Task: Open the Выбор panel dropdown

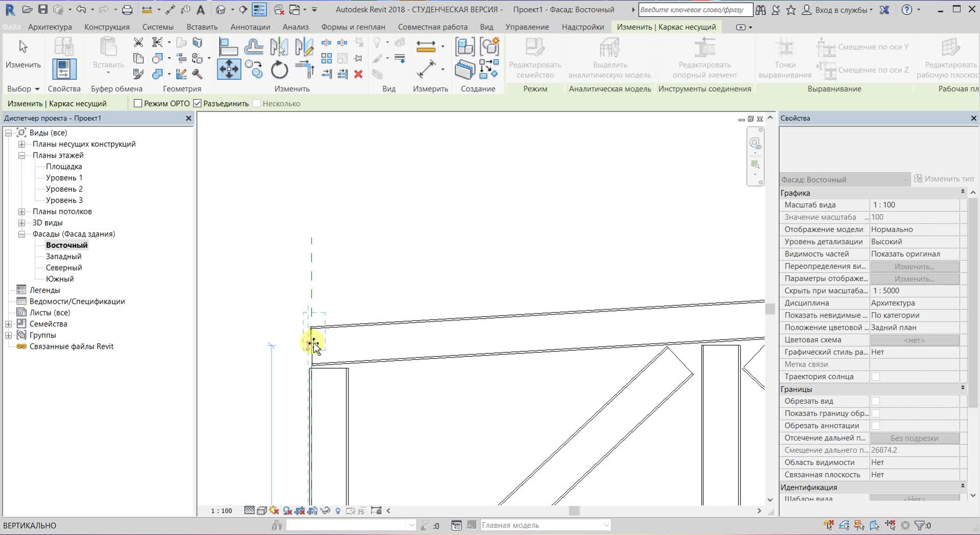Action: tap(23, 89)
